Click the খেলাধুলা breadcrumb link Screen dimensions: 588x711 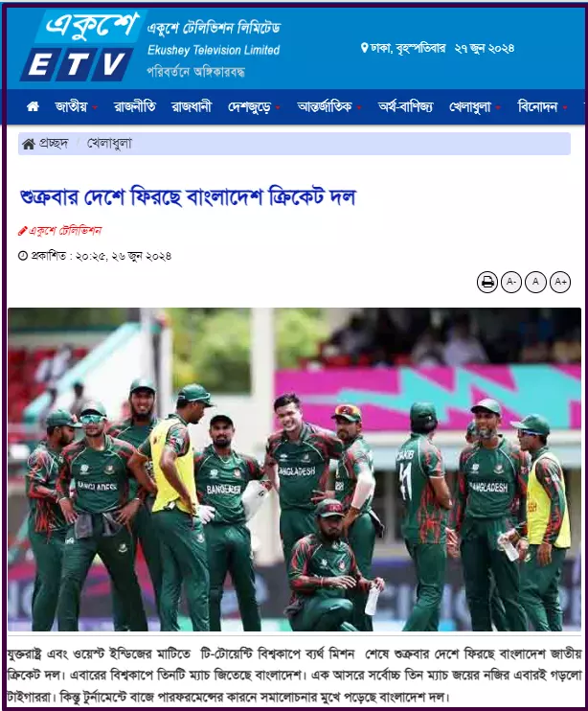(x=109, y=144)
